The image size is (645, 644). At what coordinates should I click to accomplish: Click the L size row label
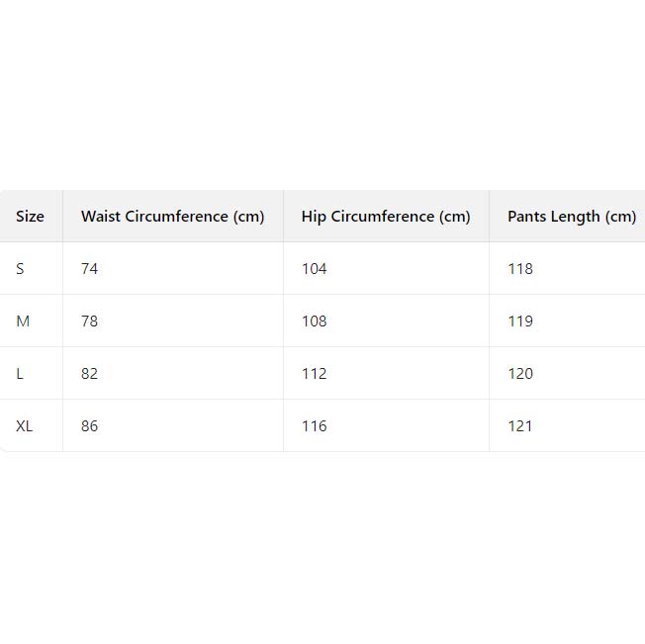[20, 374]
